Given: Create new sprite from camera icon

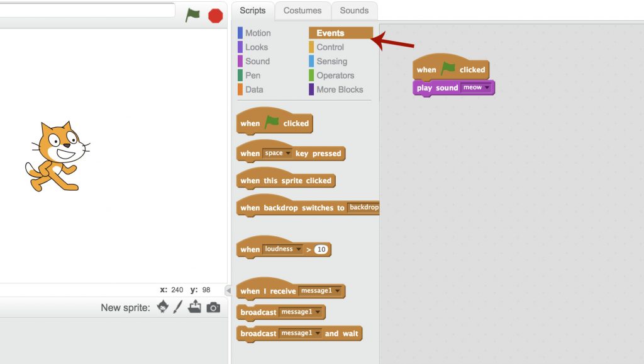Looking at the screenshot, I should 213,307.
